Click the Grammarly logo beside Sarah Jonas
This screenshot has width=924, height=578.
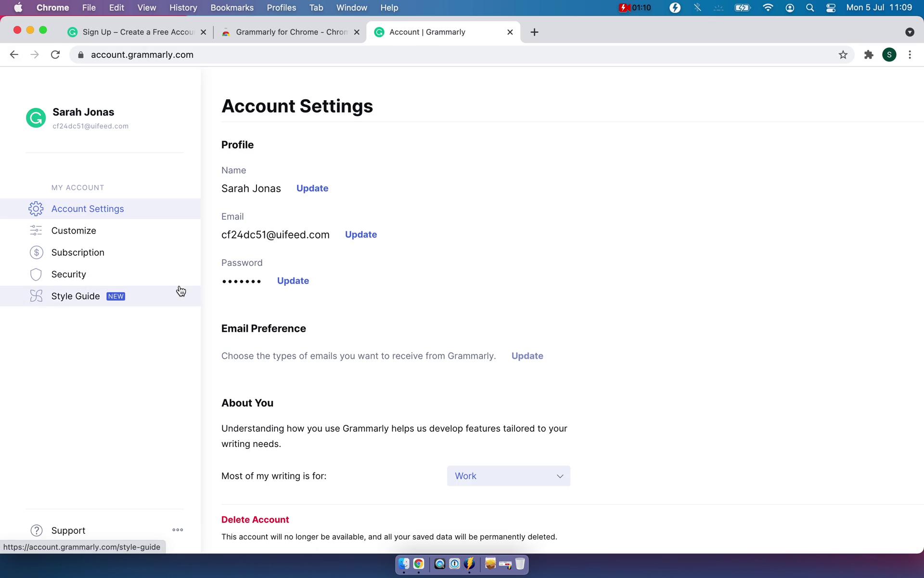[36, 118]
